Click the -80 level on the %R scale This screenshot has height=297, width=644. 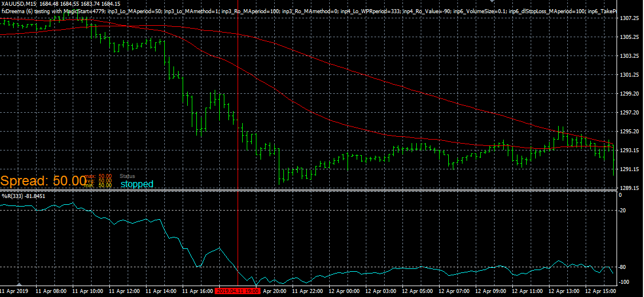[623, 267]
